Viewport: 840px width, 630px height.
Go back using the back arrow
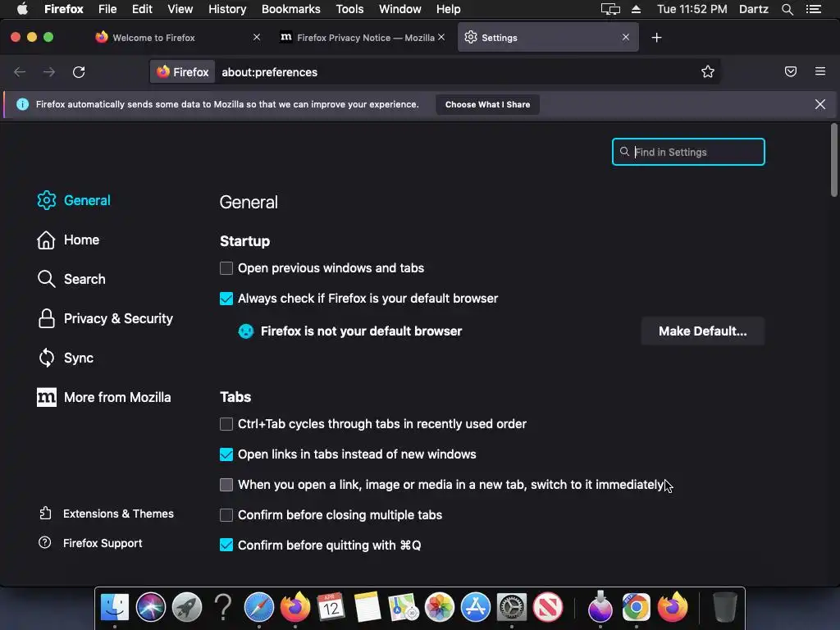[20, 72]
